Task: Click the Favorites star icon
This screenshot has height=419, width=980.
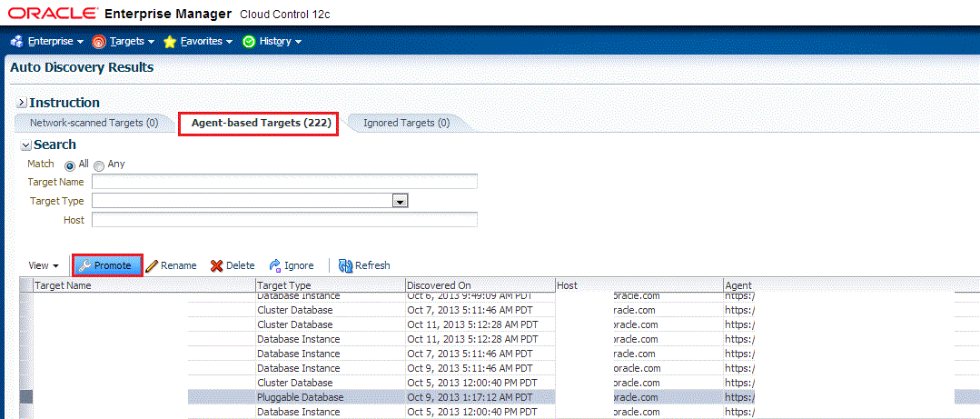Action: tap(169, 41)
